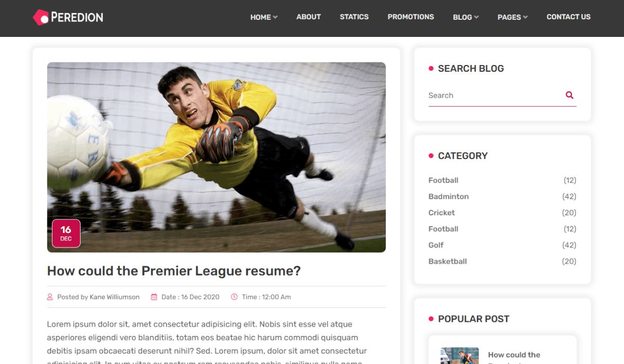Expand the Blog dropdown menu
This screenshot has height=364, width=624.
click(x=466, y=17)
